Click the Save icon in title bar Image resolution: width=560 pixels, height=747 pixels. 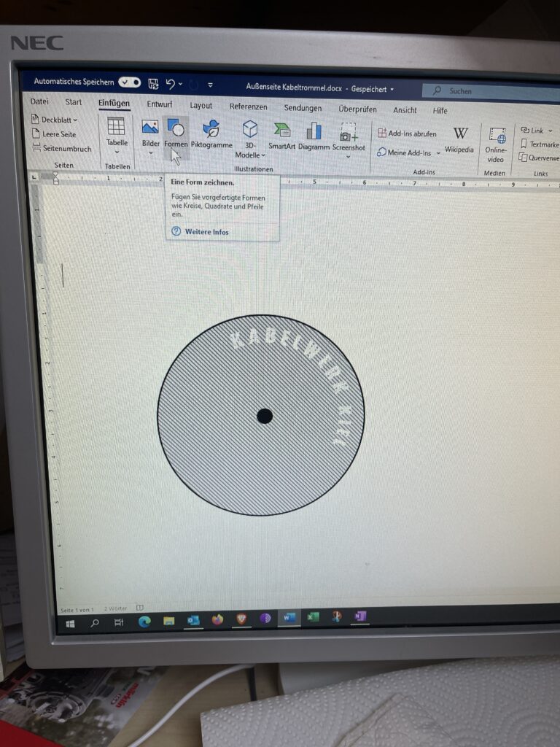tap(153, 84)
